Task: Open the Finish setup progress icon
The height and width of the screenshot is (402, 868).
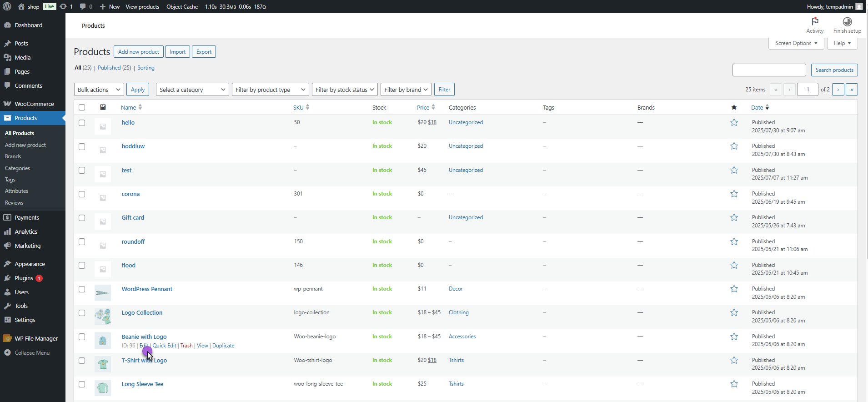Action: [847, 21]
